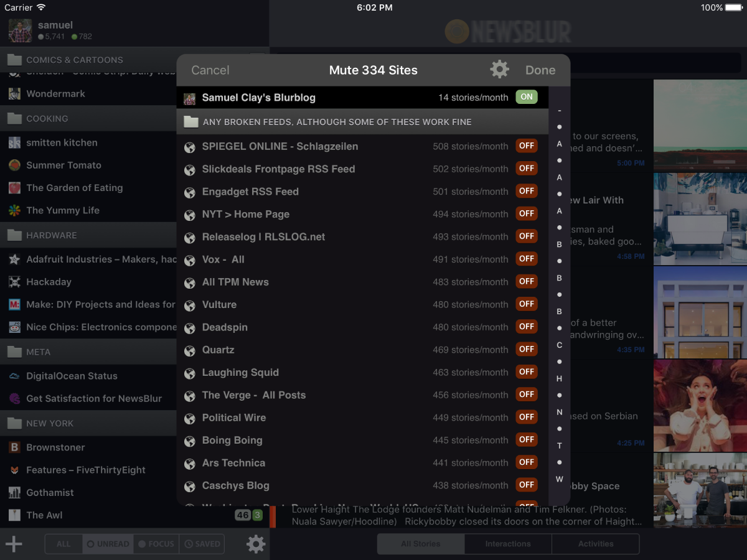Viewport: 747px width, 560px height.
Task: Switch feed filter to Unread
Action: pos(108,544)
